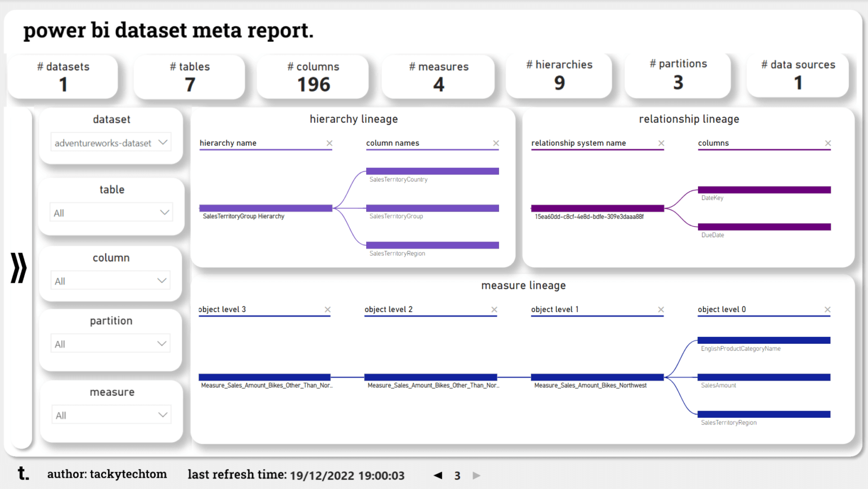Clear the object level 0 filter
The width and height of the screenshot is (868, 489).
coord(827,309)
